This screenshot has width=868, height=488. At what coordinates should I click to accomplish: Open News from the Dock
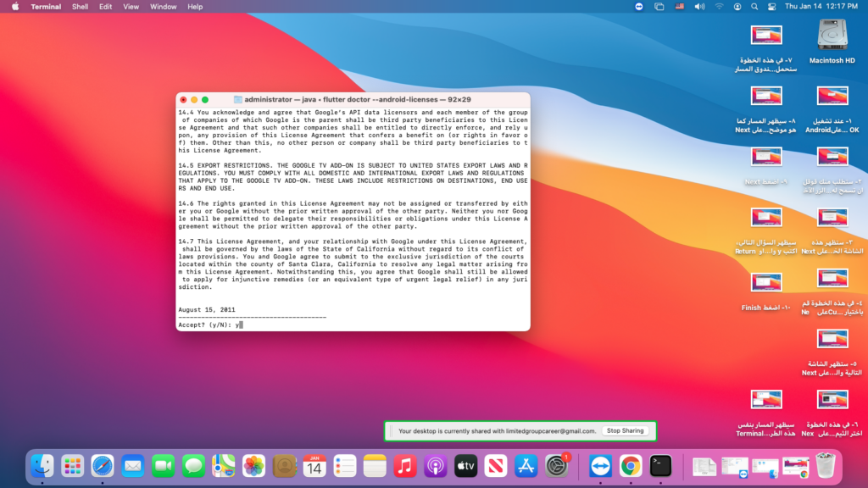click(x=495, y=466)
